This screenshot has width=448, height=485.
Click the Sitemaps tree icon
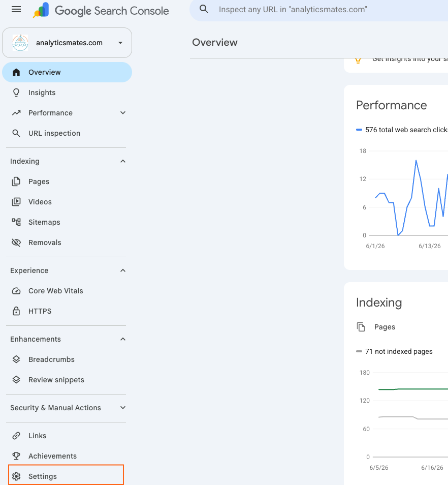[x=16, y=222]
